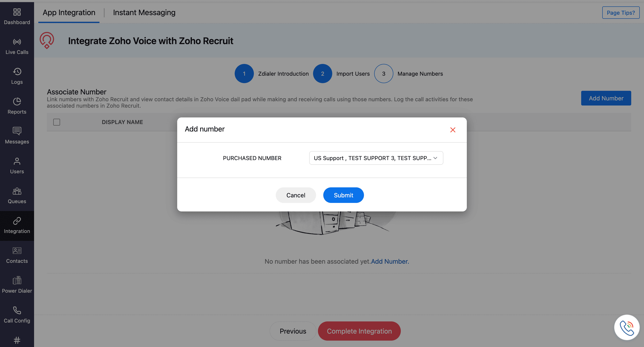Screen dimensions: 644x347
Task: Switch to the Instant Messaging tab
Action: (x=144, y=13)
